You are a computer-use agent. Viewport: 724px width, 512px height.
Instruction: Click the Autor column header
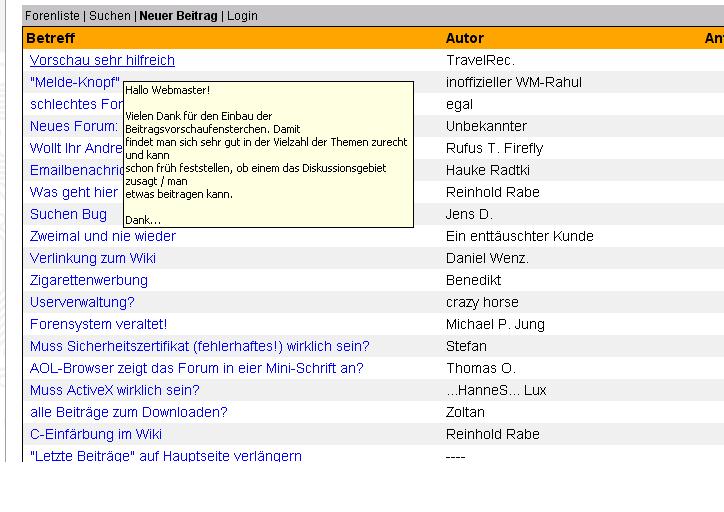pyautogui.click(x=465, y=38)
